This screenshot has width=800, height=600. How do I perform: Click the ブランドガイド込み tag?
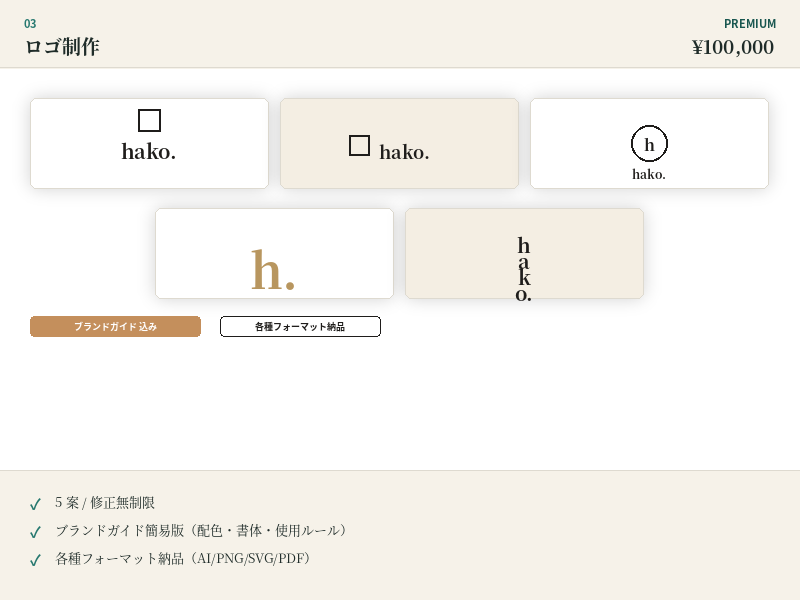tap(115, 327)
